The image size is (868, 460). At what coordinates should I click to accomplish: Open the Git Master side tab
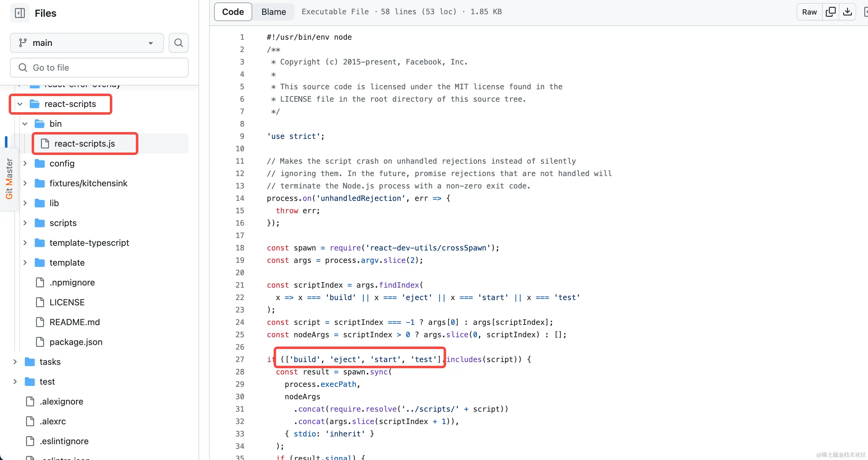click(x=9, y=179)
